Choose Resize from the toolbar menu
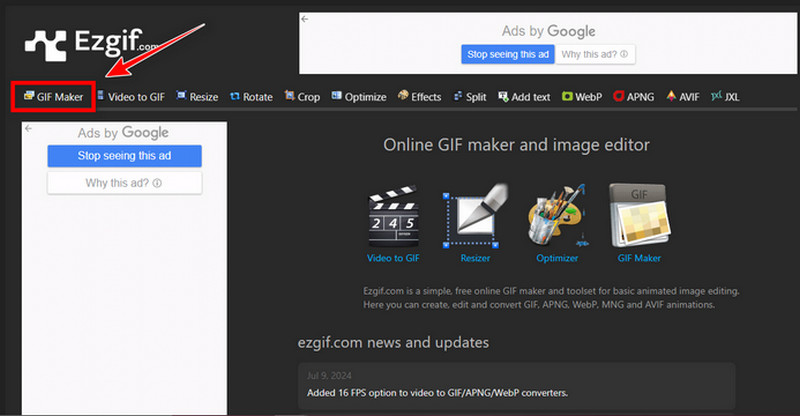 (197, 97)
